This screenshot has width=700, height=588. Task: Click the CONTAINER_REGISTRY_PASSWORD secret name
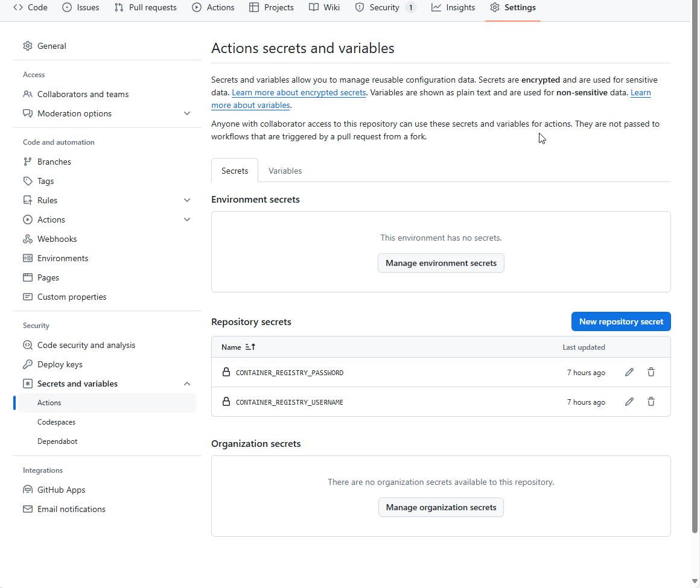pyautogui.click(x=290, y=373)
